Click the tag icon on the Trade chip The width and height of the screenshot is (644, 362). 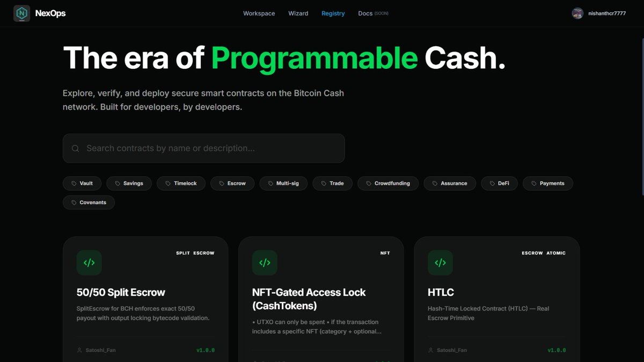tap(323, 183)
